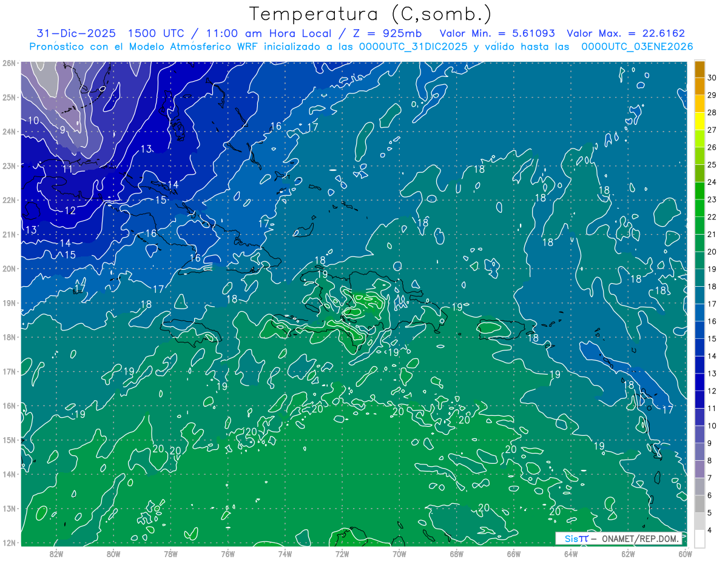Click the color scale label "8"
Image resolution: width=728 pixels, height=562 pixels.
(x=710, y=461)
